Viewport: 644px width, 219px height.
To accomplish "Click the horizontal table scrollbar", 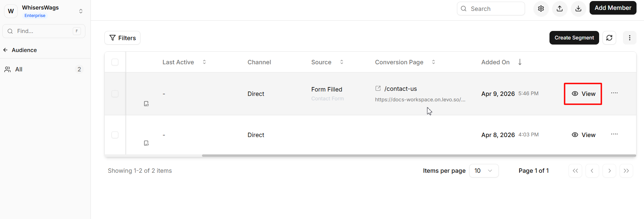I will click(x=419, y=156).
